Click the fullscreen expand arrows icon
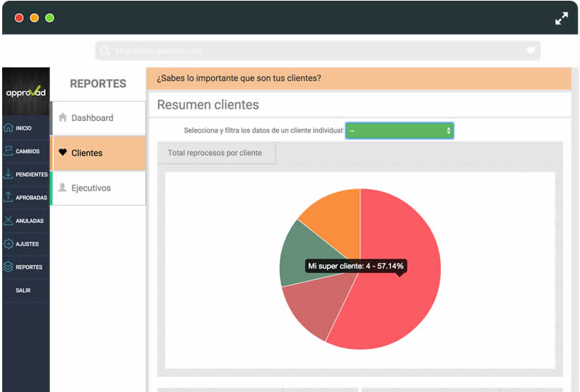 (x=562, y=19)
